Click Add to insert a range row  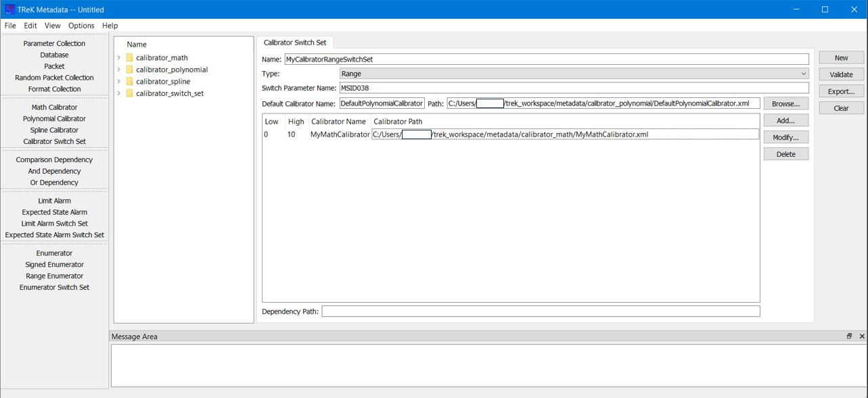(785, 121)
